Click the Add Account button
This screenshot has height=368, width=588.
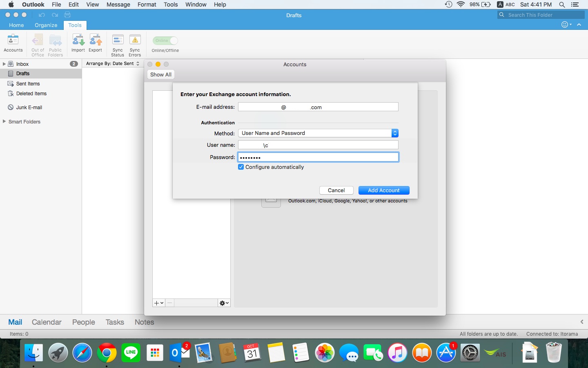[384, 190]
